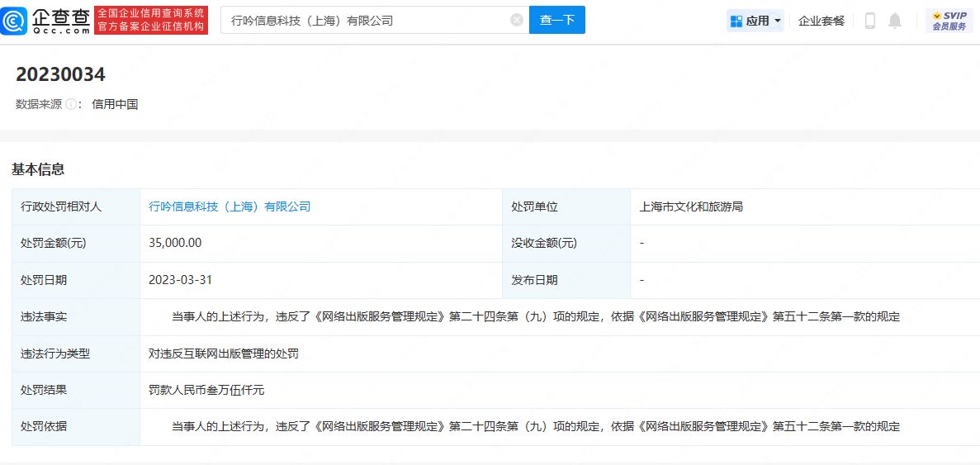The width and height of the screenshot is (980, 465).
Task: Clear the search box with the X icon
Action: (x=517, y=20)
